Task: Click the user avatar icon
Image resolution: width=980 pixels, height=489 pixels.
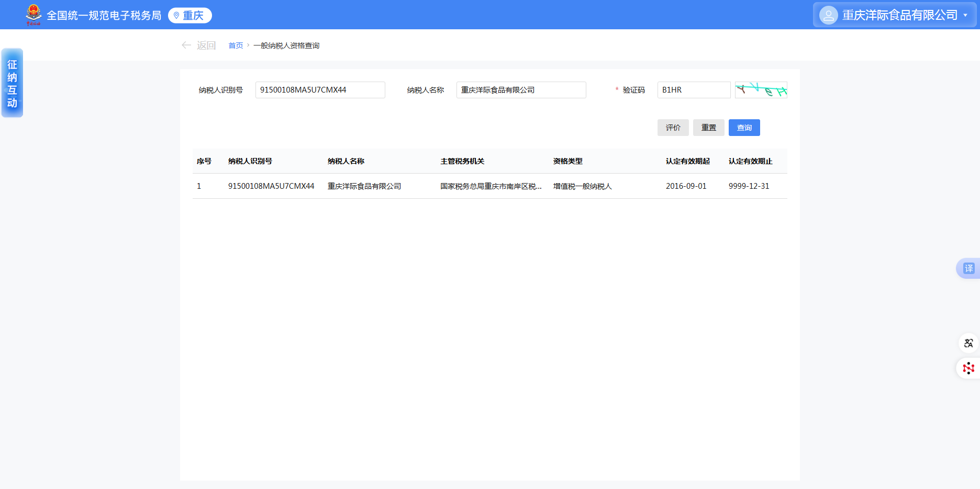Action: point(828,15)
